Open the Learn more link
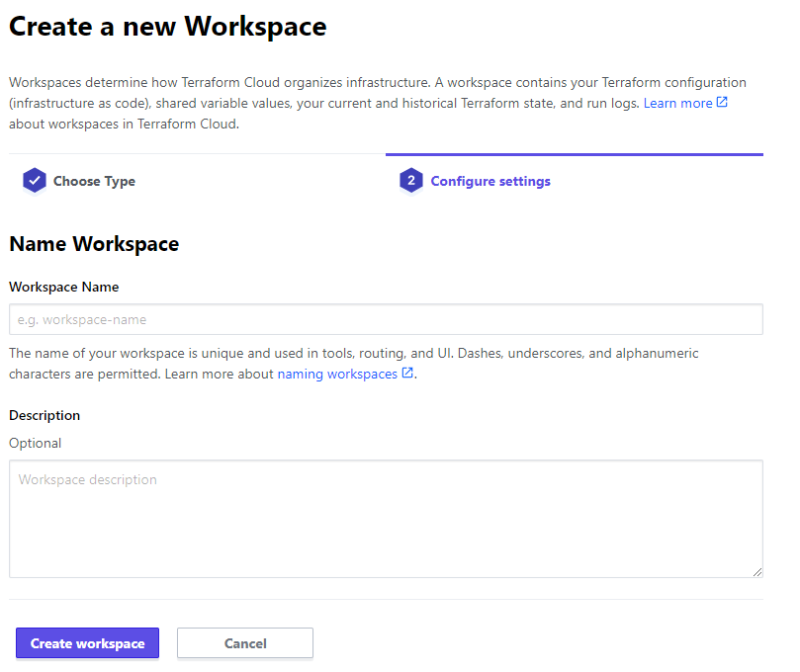Image resolution: width=800 pixels, height=672 pixels. pyautogui.click(x=677, y=103)
